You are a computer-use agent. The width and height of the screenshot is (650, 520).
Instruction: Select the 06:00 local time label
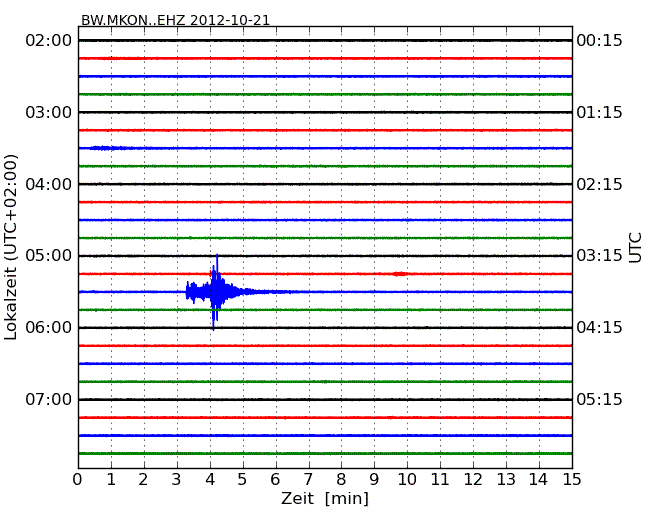click(49, 328)
